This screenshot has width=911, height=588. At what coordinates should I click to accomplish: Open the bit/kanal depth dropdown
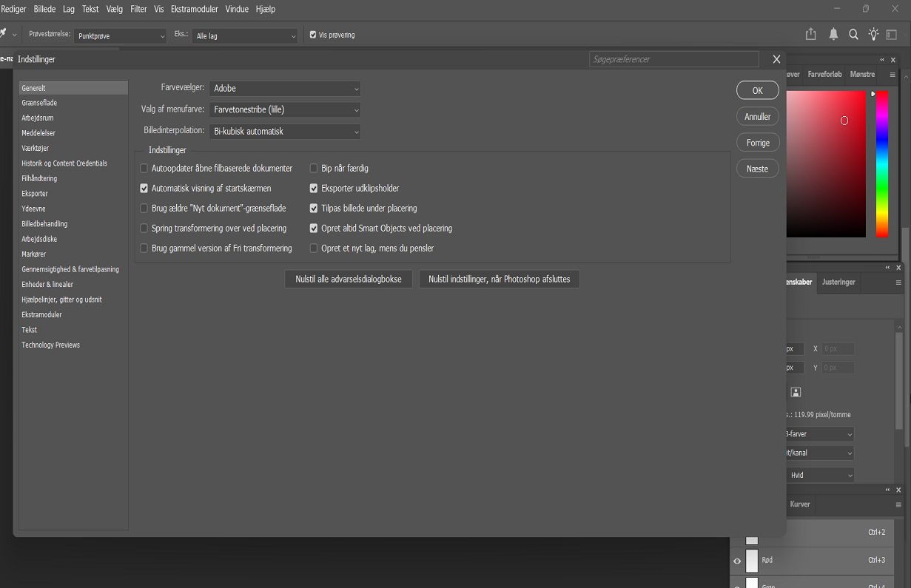(x=820, y=453)
